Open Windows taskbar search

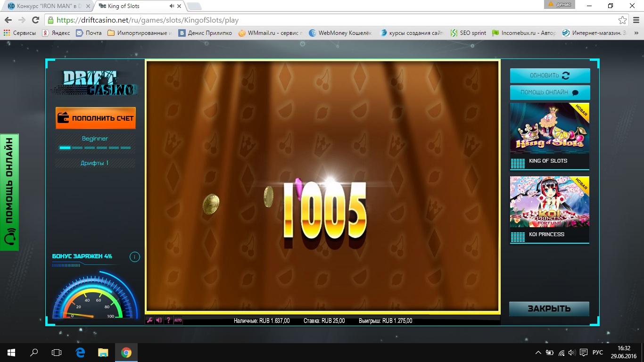tap(34, 352)
